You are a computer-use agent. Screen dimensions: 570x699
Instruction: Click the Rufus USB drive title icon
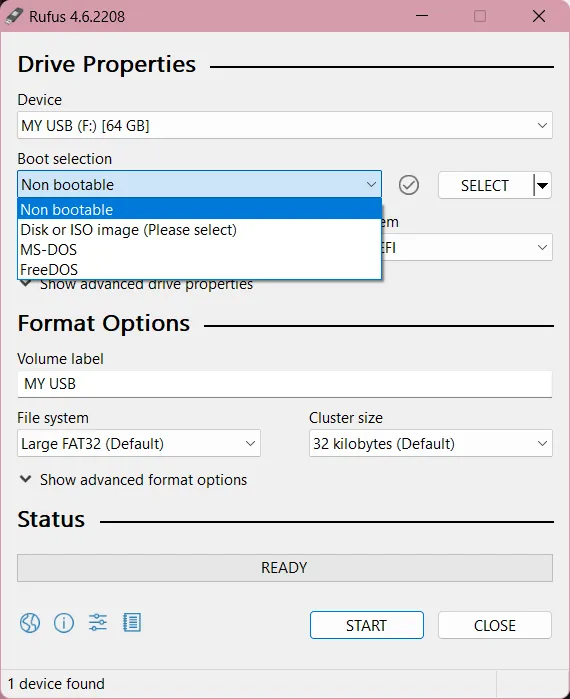[x=14, y=16]
